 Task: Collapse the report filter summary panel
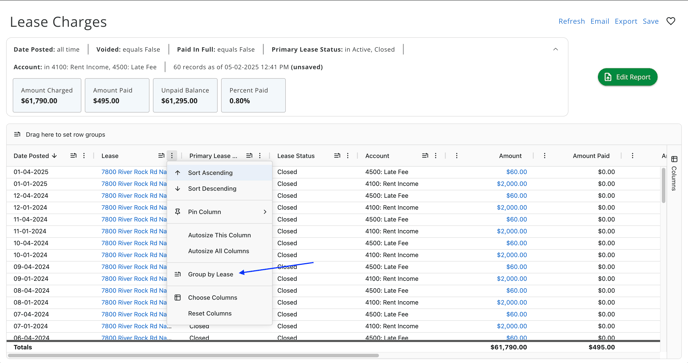[x=555, y=49]
